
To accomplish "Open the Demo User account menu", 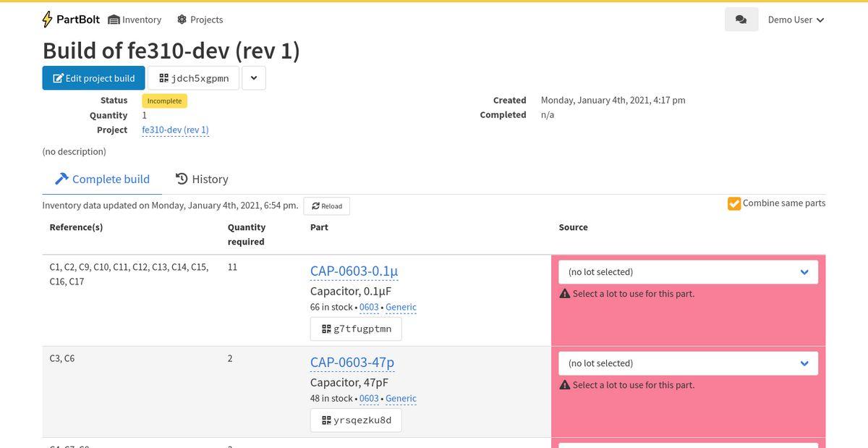I will coord(796,20).
